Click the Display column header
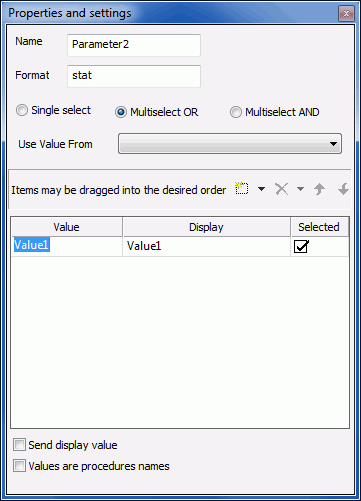The image size is (361, 501). coord(206,227)
